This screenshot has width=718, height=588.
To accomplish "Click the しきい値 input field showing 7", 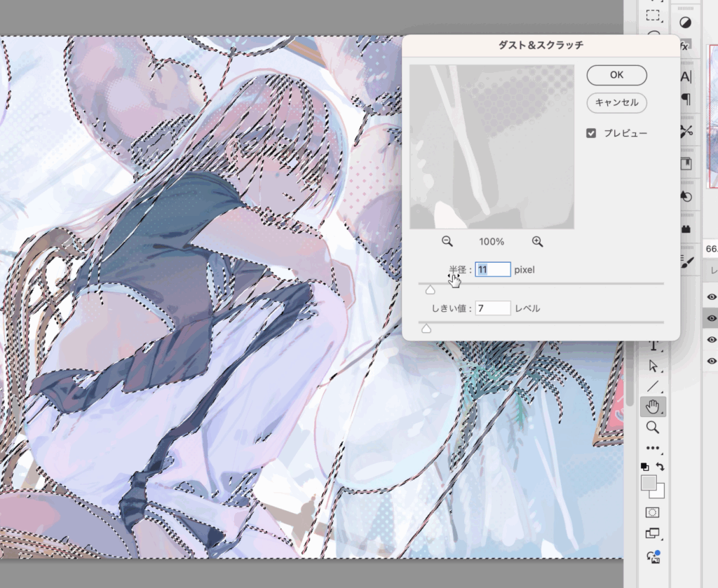I will (x=493, y=308).
